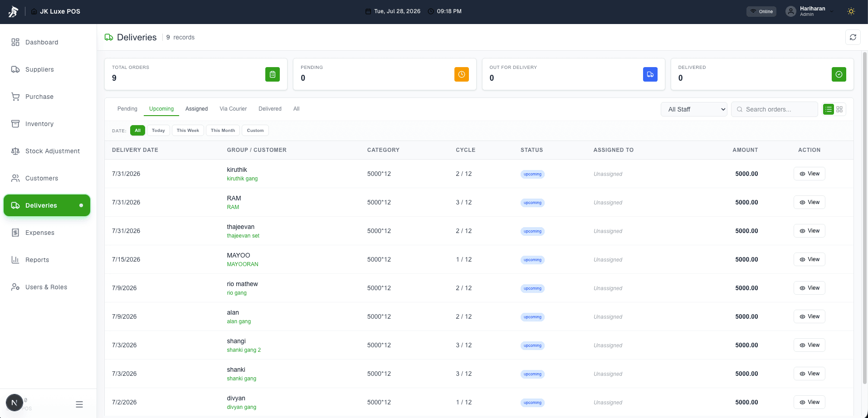The image size is (868, 418).
Task: Select the Upcoming tab
Action: point(161,109)
